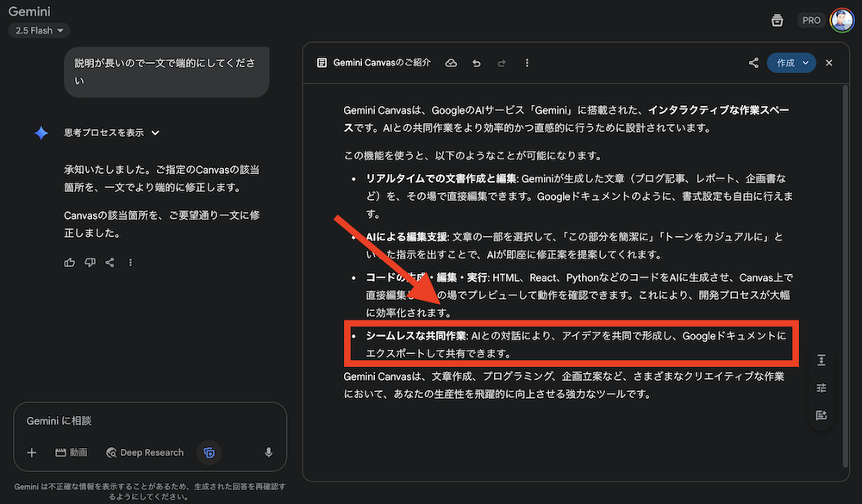Click the Canvas title Gemini Canvasのご紹介
Screen dimensions: 862x504
point(382,63)
